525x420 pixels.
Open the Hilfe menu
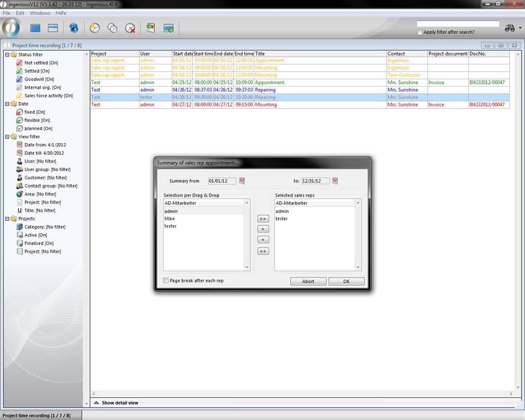[60, 13]
